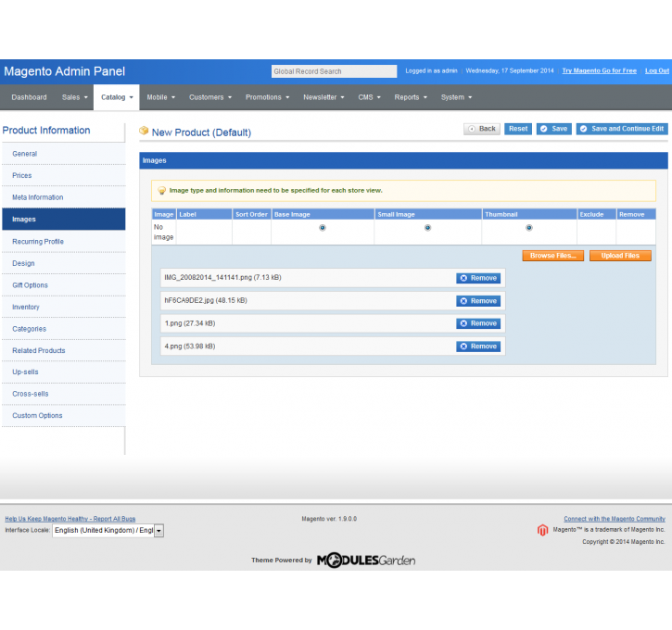Switch to the Design tab
672x630 pixels.
[64, 263]
